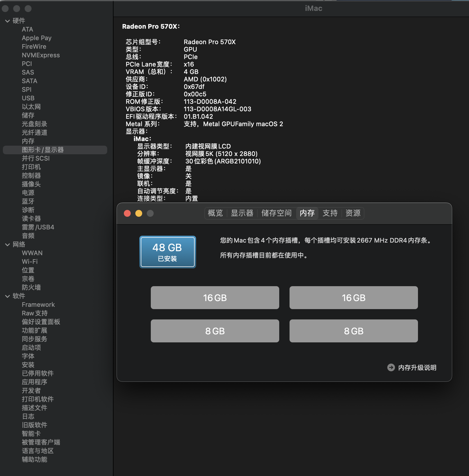Select 语言与地区 in the sidebar
Viewport: 469px width, 476px height.
[x=38, y=451]
